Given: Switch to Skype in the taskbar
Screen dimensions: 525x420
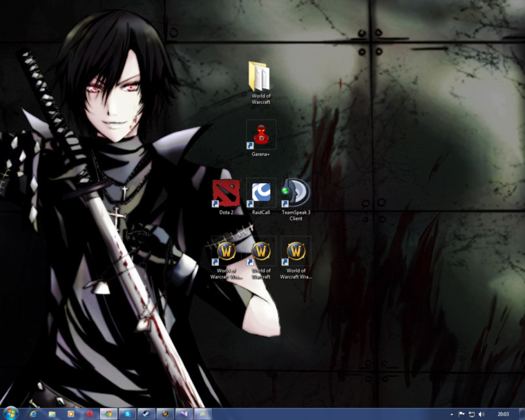Looking at the screenshot, I should pyautogui.click(x=127, y=414).
